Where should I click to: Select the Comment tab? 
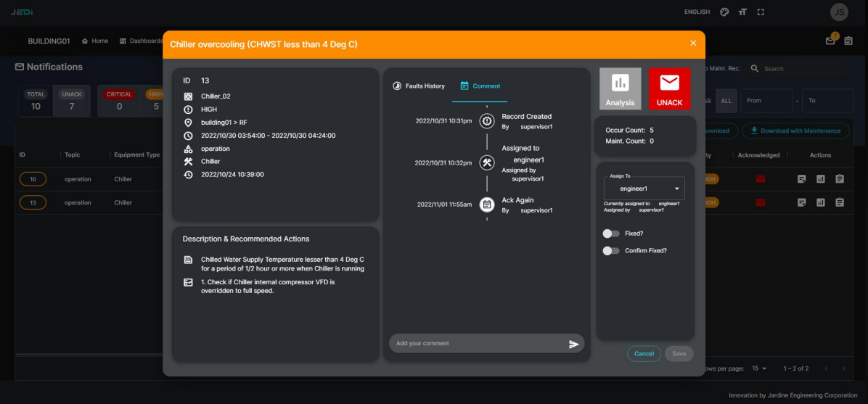tap(480, 86)
